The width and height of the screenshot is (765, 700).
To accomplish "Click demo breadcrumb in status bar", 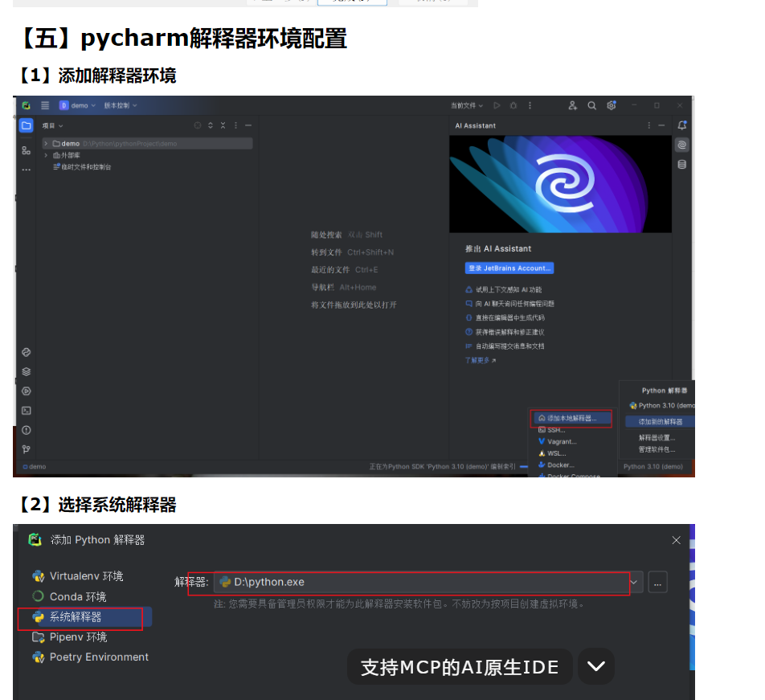I will pyautogui.click(x=35, y=467).
